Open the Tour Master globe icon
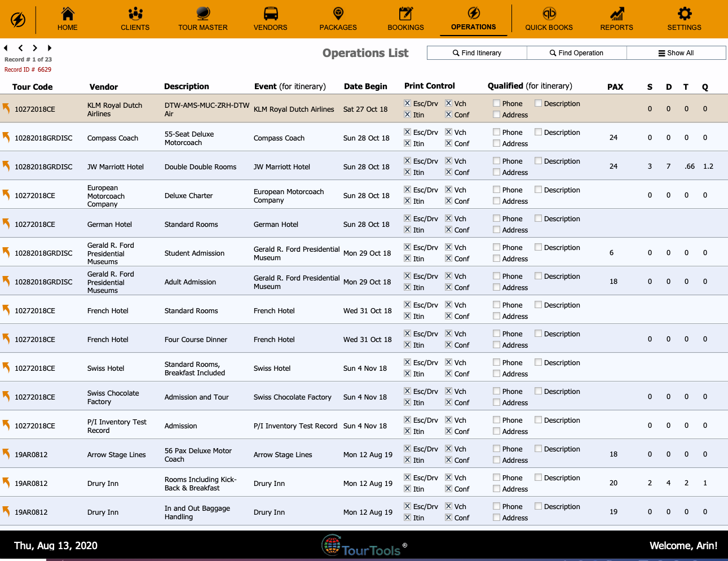 coord(203,14)
